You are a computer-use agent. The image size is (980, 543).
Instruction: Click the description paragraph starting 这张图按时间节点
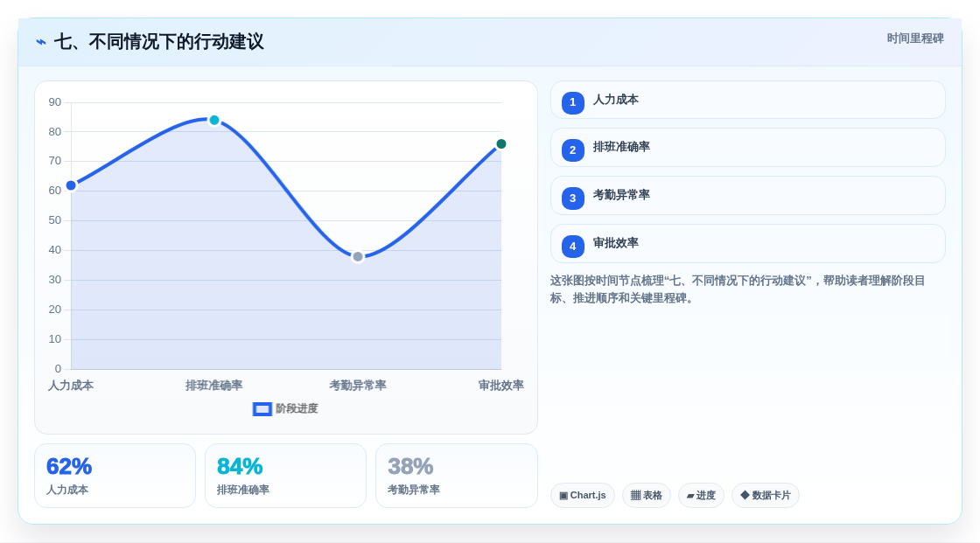tap(738, 289)
